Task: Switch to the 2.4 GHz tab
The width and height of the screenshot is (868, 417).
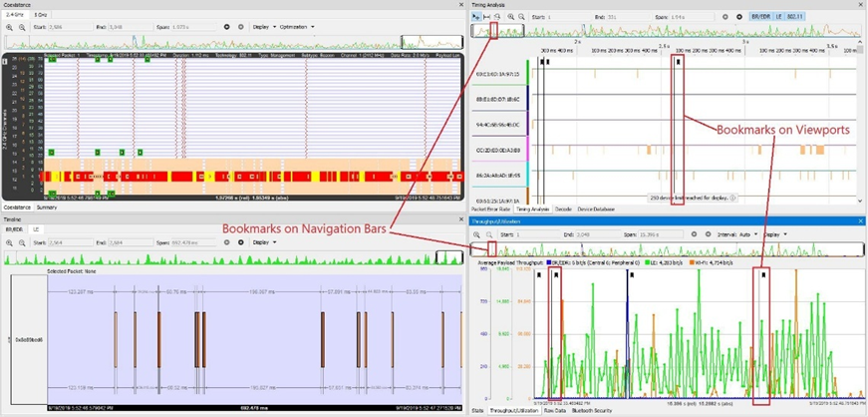Action: pos(15,15)
